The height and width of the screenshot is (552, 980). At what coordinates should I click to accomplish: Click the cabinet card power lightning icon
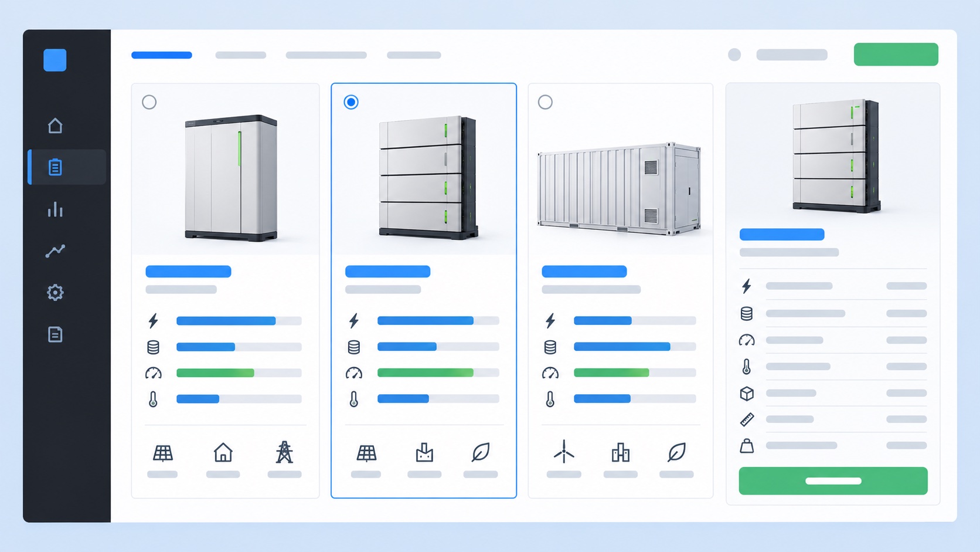[153, 321]
